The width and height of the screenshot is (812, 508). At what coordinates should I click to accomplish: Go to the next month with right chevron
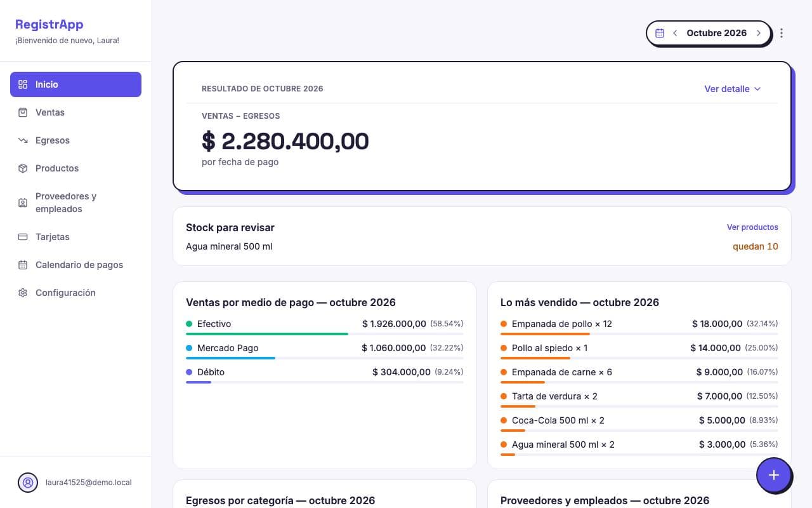click(x=759, y=33)
